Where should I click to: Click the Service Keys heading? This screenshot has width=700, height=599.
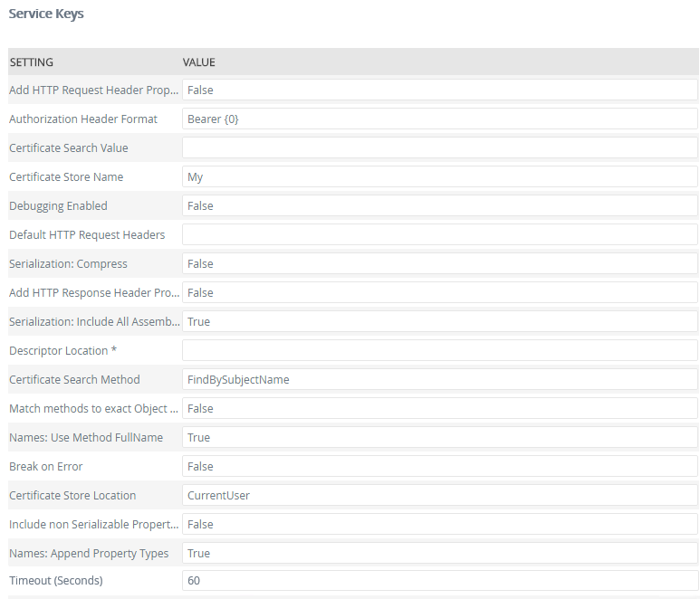tap(46, 14)
